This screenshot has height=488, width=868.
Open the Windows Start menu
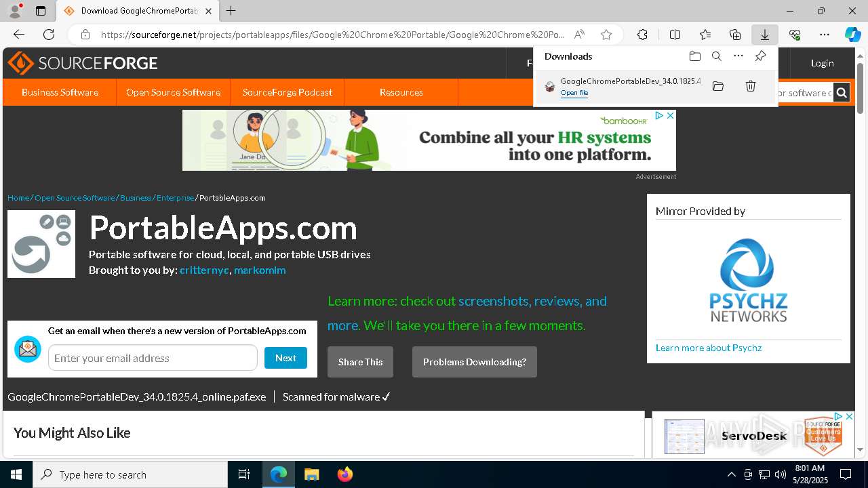(16, 474)
